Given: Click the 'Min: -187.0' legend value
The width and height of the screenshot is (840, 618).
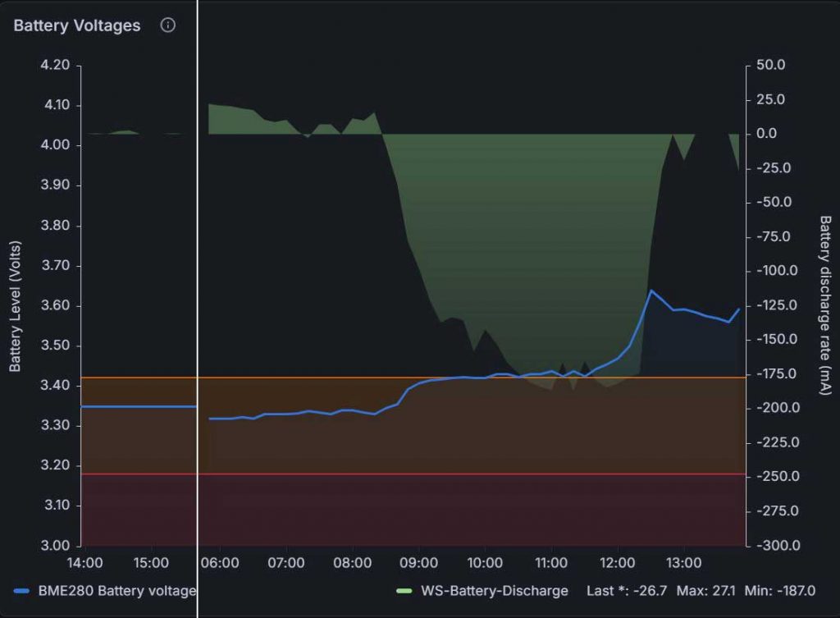Looking at the screenshot, I should (780, 591).
